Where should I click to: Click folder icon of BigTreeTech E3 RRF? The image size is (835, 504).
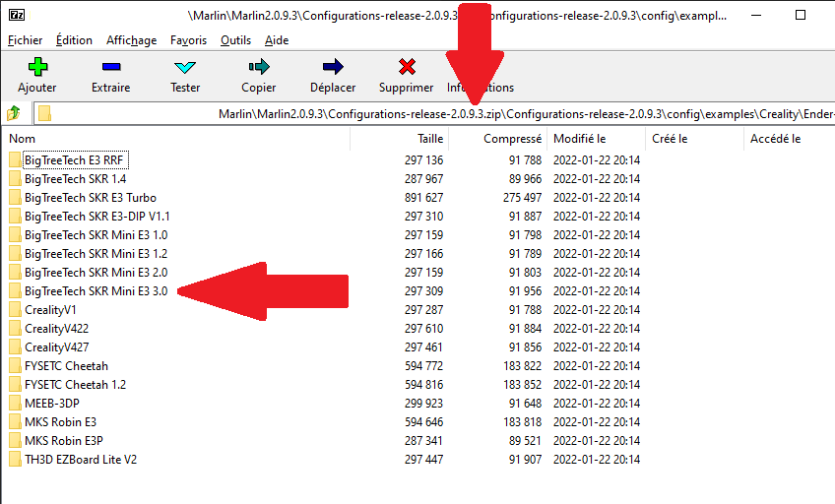pos(16,160)
